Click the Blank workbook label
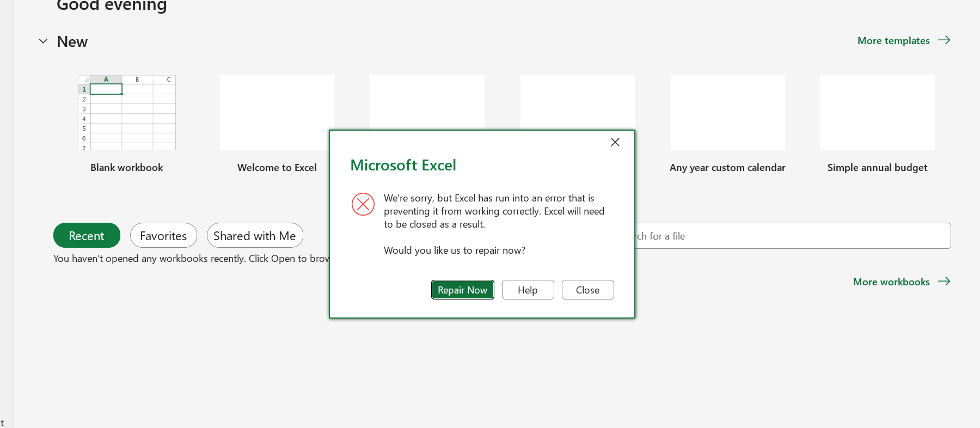Image resolution: width=980 pixels, height=428 pixels. click(x=127, y=168)
